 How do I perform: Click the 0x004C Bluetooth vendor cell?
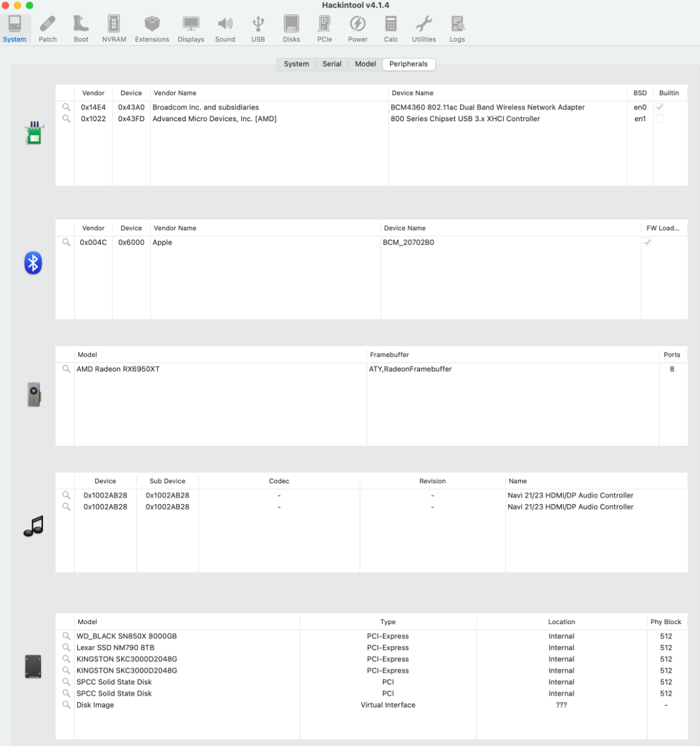(93, 242)
